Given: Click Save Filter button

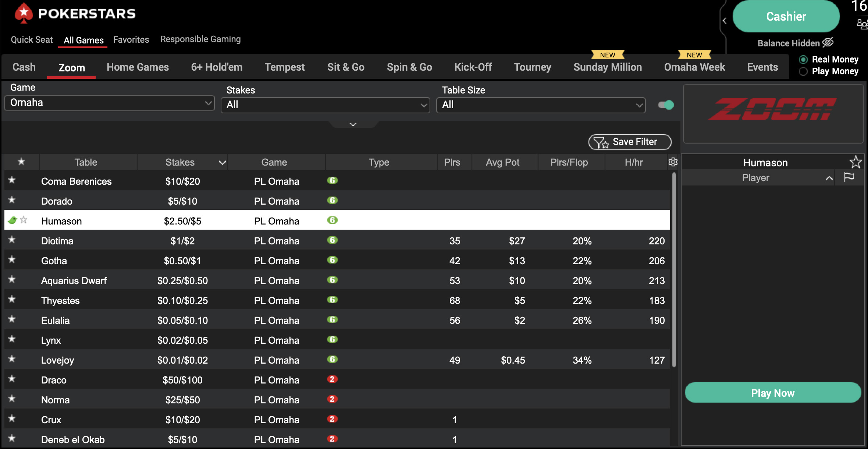Looking at the screenshot, I should pos(630,142).
